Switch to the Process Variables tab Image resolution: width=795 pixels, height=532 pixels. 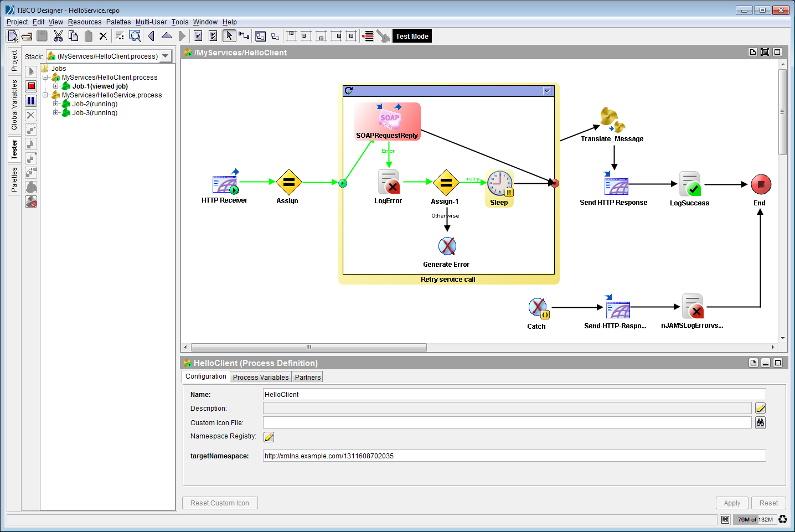click(261, 377)
